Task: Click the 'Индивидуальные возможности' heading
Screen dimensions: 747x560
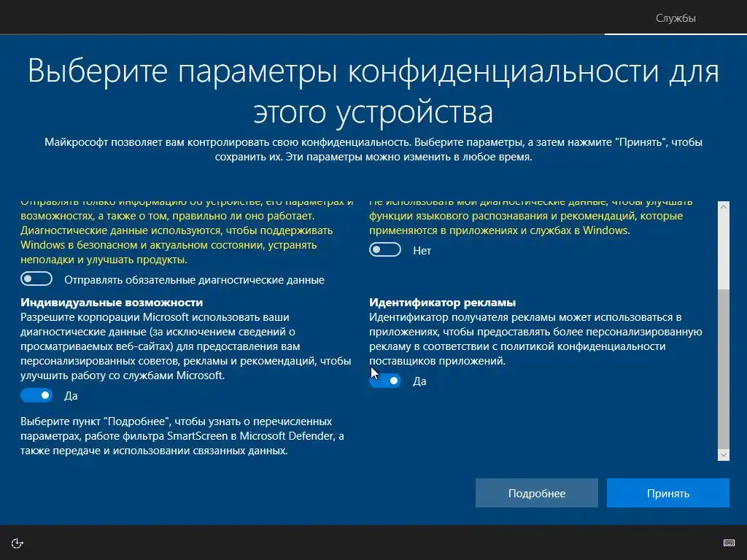Action: pyautogui.click(x=112, y=303)
